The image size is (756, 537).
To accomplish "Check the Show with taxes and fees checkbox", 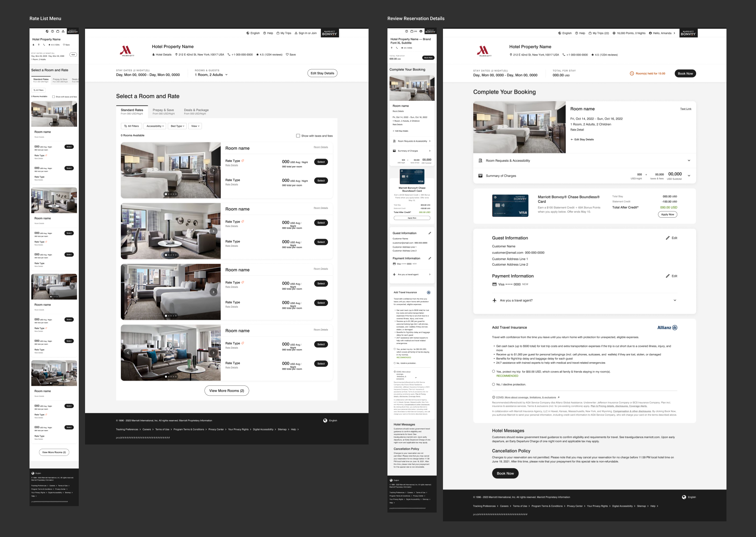I will pyautogui.click(x=298, y=136).
